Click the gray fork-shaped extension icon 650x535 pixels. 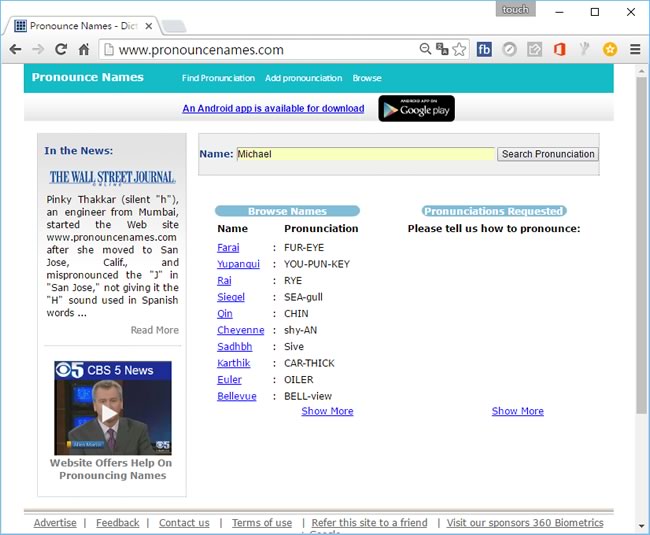coord(585,49)
